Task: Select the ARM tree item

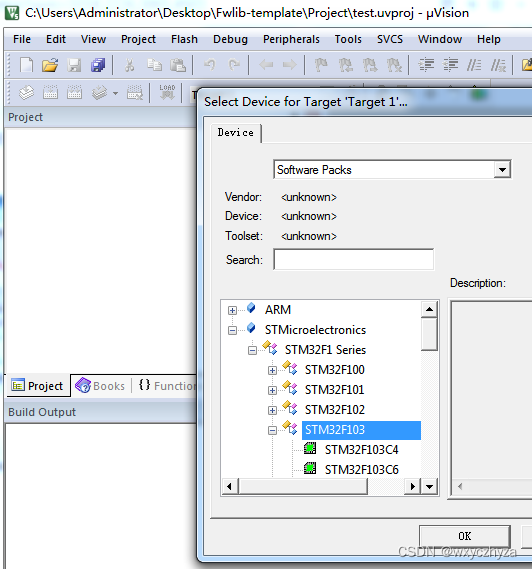Action: point(278,310)
